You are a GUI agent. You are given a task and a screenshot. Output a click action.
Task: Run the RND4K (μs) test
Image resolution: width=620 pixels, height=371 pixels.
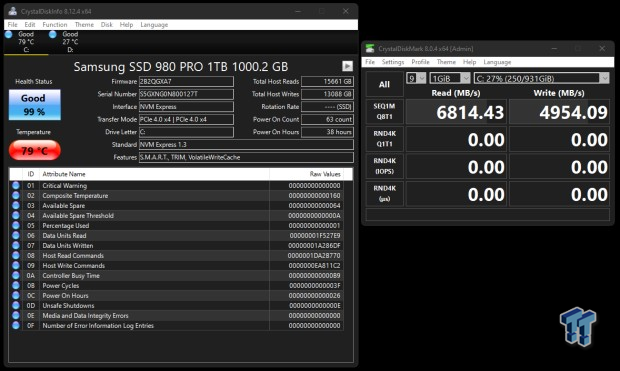[x=384, y=193]
